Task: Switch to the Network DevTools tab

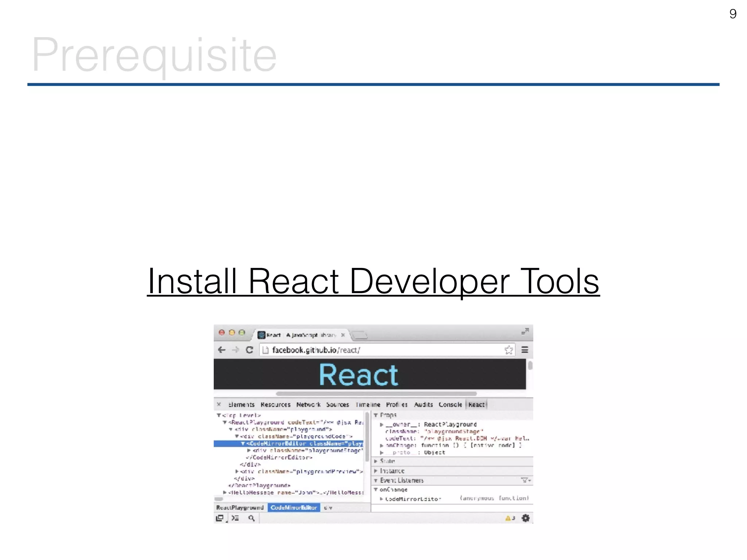Action: 308,405
